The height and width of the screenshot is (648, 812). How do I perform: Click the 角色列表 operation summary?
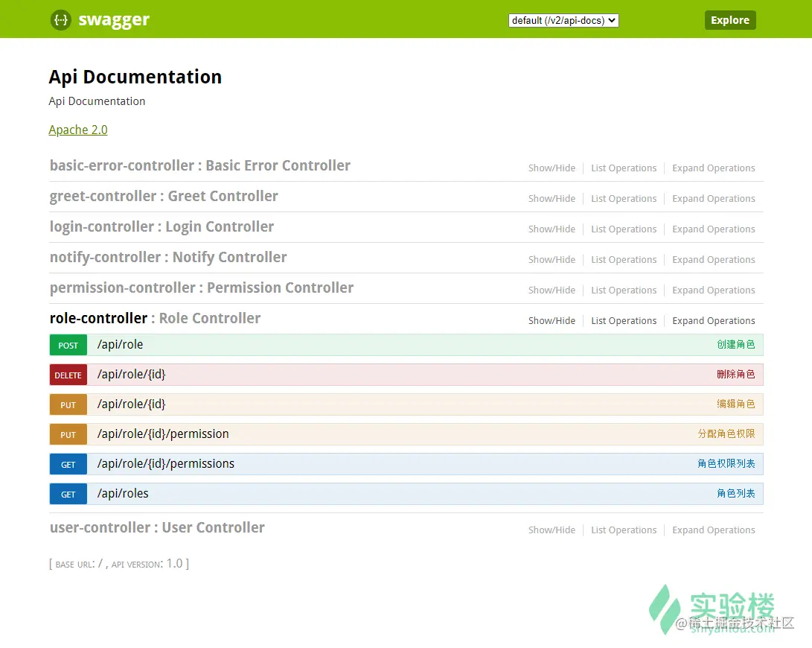click(x=736, y=494)
